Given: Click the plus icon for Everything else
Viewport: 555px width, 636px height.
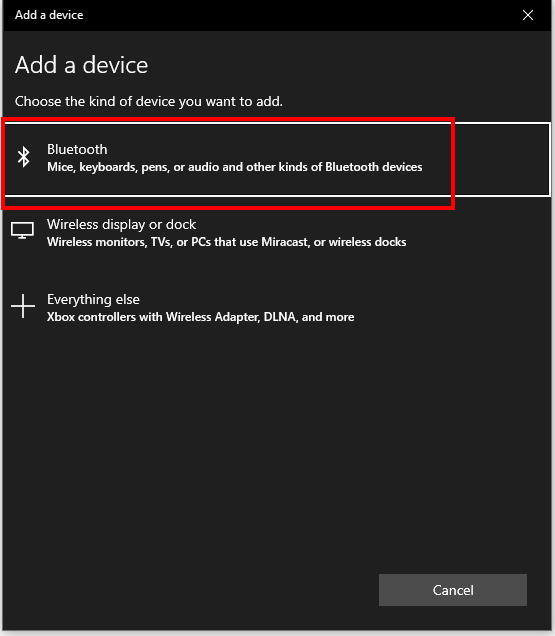Looking at the screenshot, I should [23, 306].
